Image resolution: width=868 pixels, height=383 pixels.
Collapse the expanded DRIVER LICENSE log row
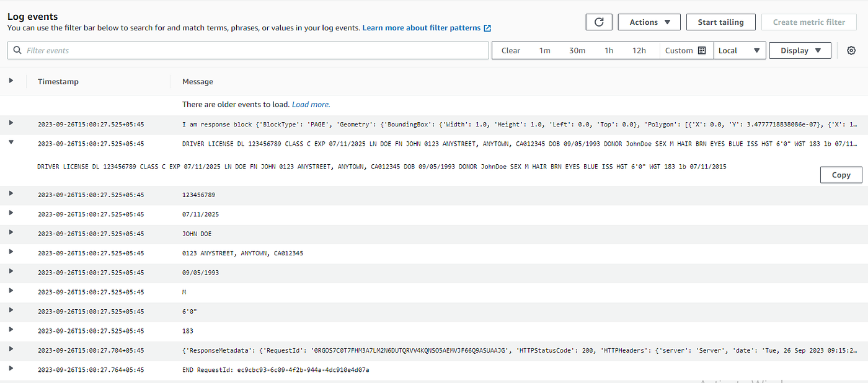click(11, 143)
